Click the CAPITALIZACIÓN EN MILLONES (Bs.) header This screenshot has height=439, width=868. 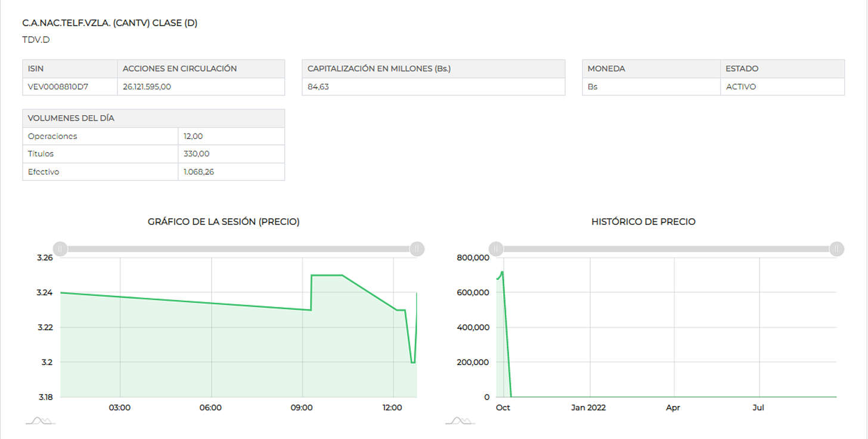pyautogui.click(x=379, y=69)
